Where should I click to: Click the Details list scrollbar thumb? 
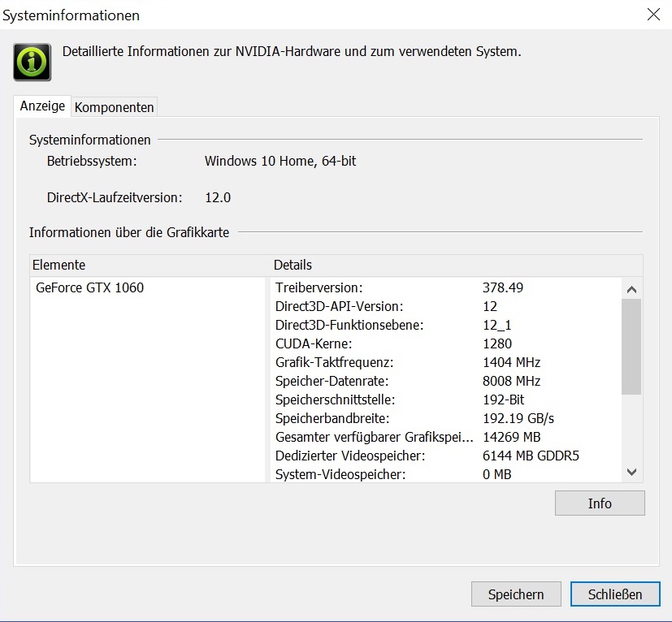pos(632,346)
